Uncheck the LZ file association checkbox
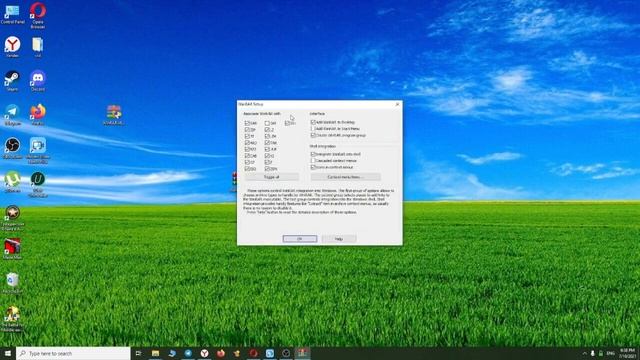The width and height of the screenshot is (640, 360). pos(267,129)
